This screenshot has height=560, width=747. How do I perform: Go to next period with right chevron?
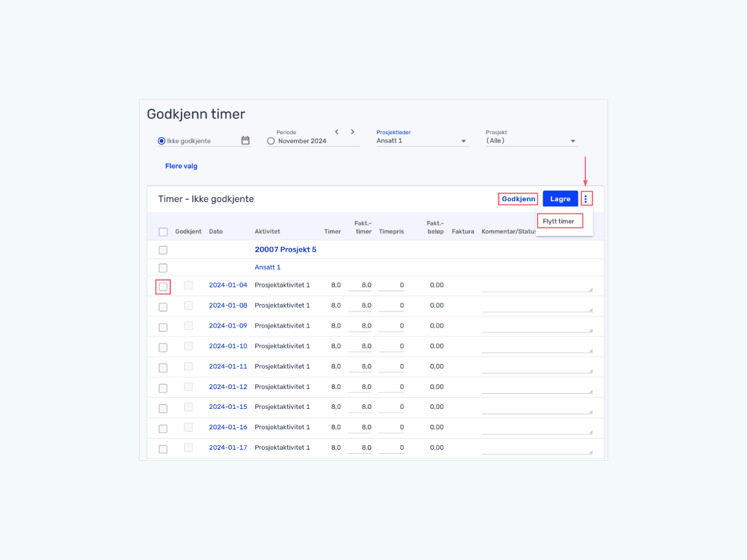click(352, 132)
